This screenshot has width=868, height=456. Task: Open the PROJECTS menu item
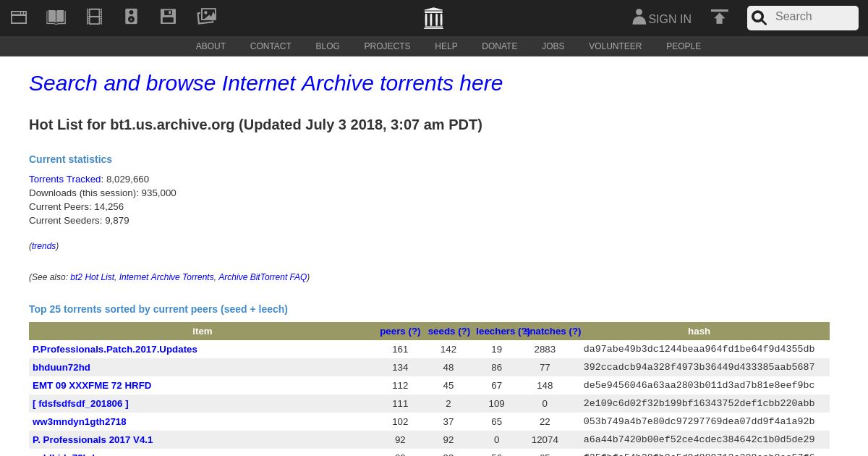pyautogui.click(x=387, y=46)
